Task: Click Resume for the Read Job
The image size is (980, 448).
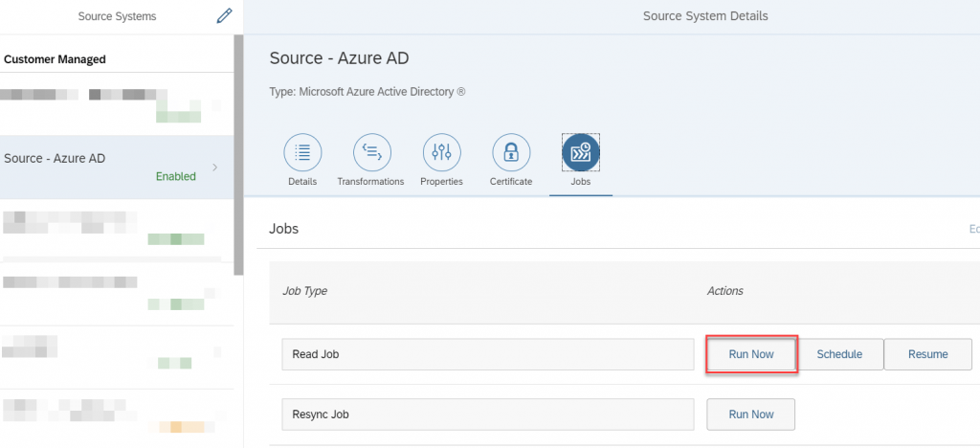Action: pyautogui.click(x=928, y=354)
